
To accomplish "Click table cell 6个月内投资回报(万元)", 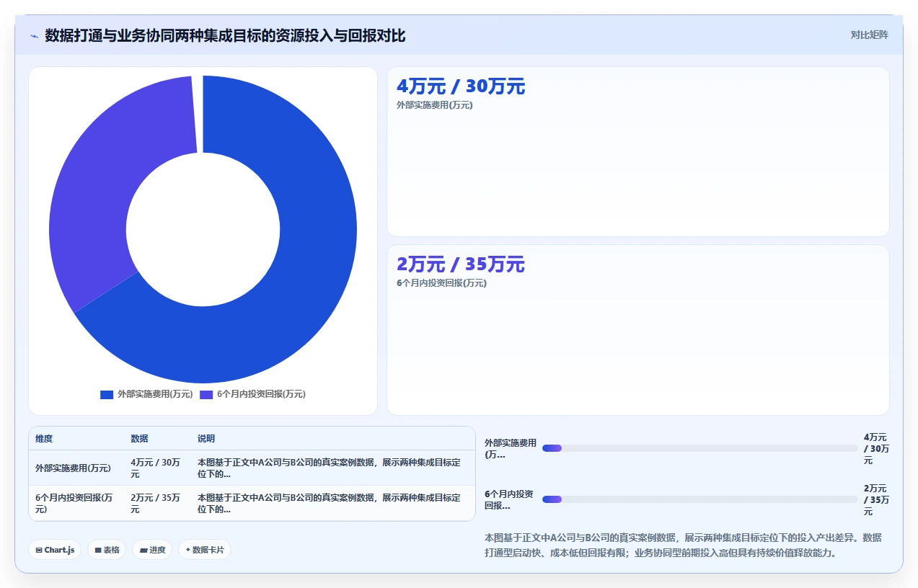I will 76,503.
